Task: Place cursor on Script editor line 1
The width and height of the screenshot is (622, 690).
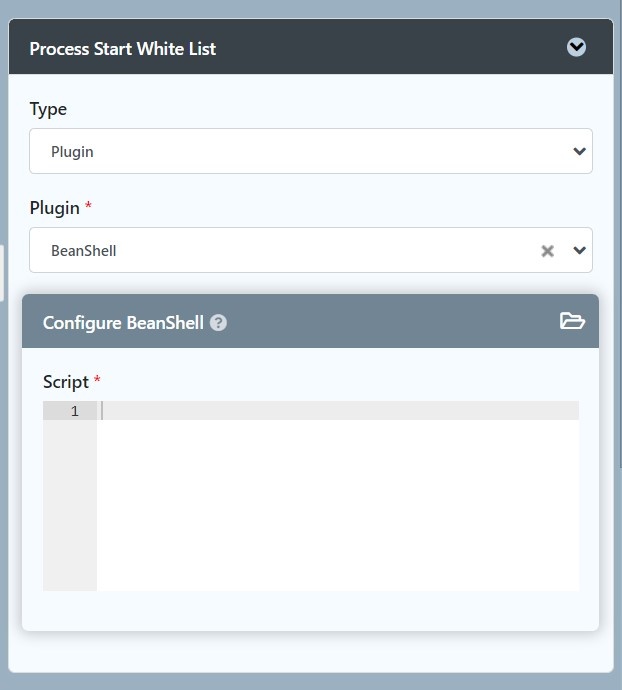Action: pyautogui.click(x=338, y=411)
